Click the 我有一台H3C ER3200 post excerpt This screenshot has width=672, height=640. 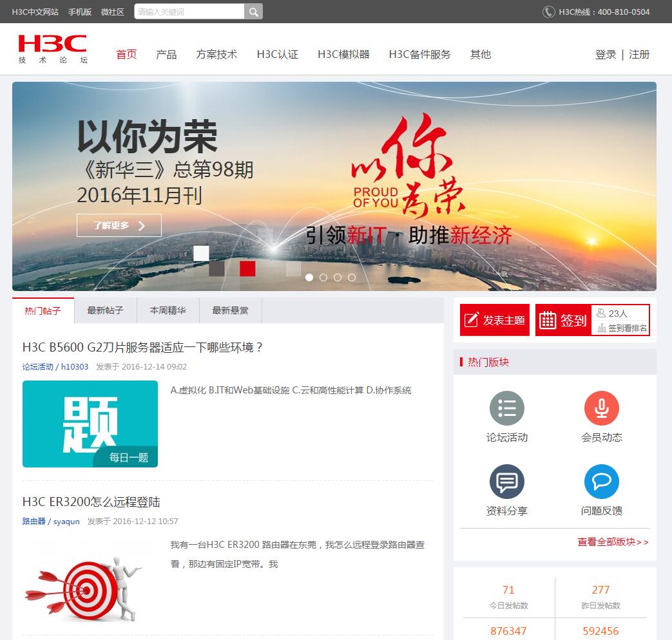[298, 554]
